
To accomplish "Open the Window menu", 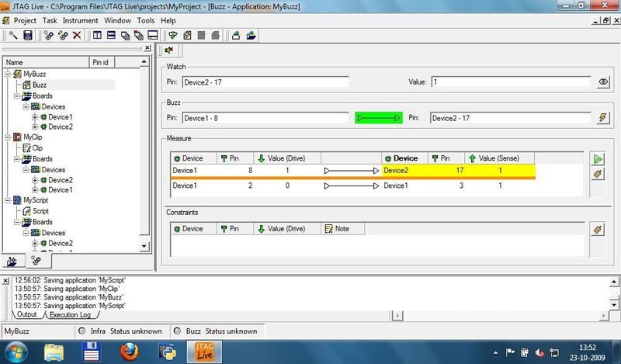I will click(118, 21).
